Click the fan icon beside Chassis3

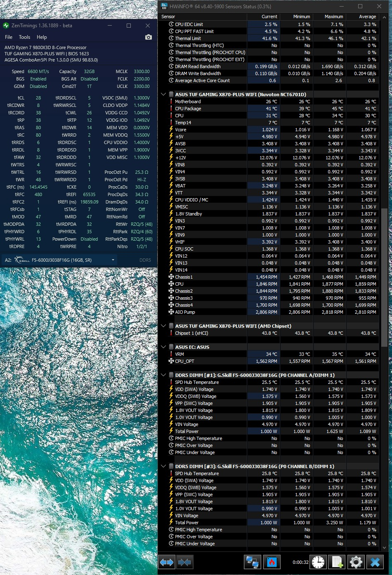coord(171,298)
